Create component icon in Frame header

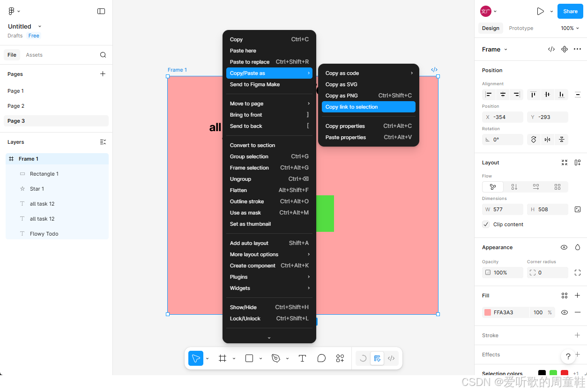click(565, 49)
